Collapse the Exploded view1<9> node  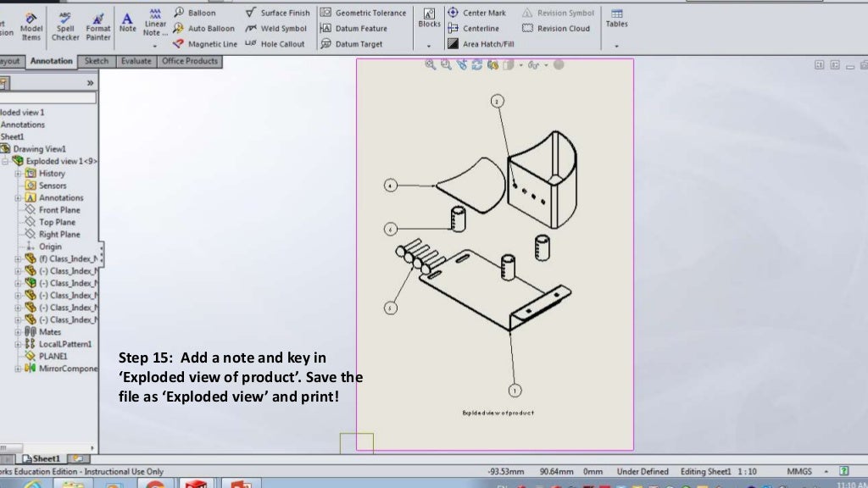(6, 161)
